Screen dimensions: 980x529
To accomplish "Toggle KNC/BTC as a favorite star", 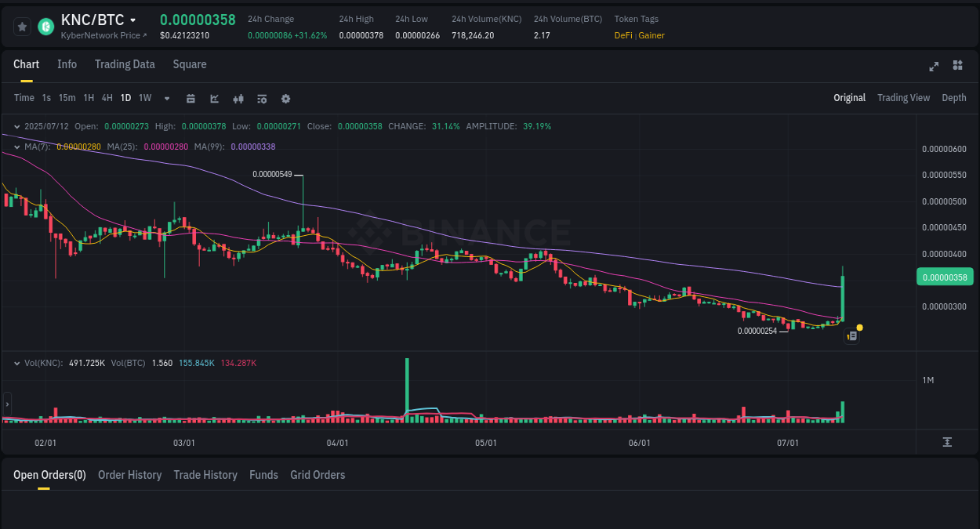I will 22,26.
